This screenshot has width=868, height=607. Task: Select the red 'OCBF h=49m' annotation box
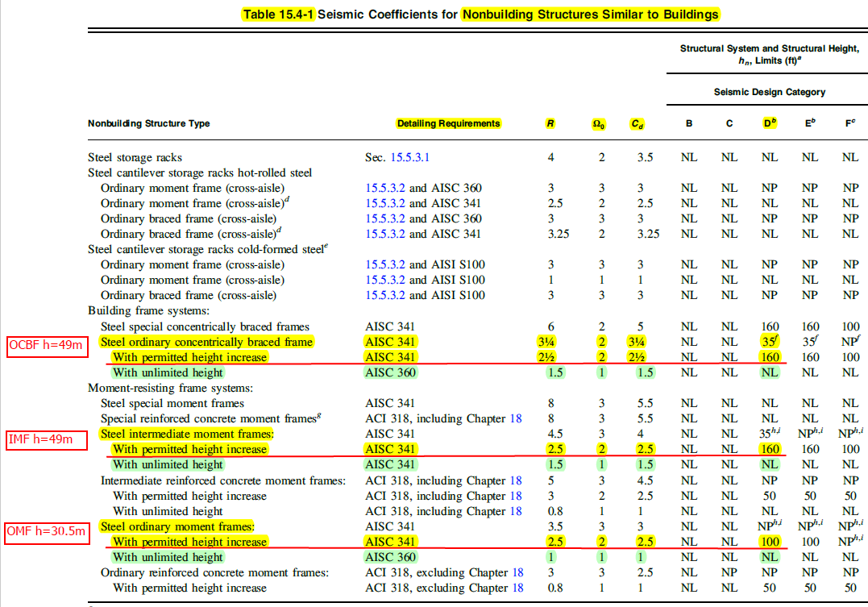(x=45, y=347)
